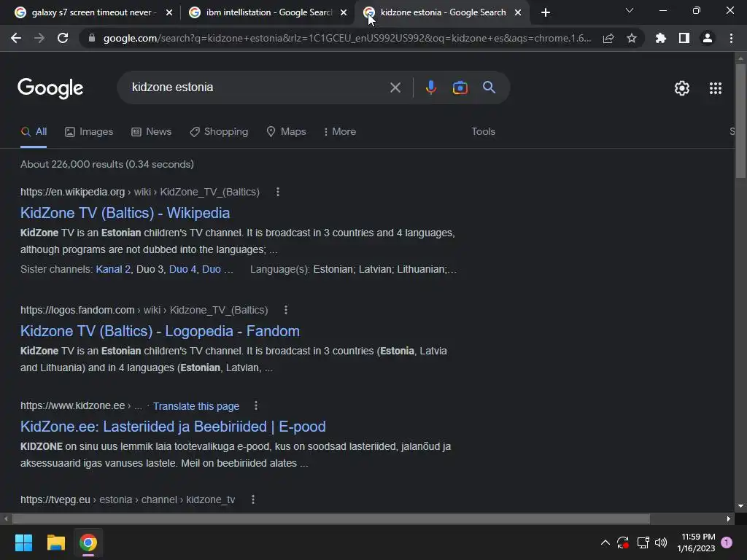The image size is (747, 560).
Task: Open the Kanal 2 sister channel link
Action: click(x=113, y=270)
